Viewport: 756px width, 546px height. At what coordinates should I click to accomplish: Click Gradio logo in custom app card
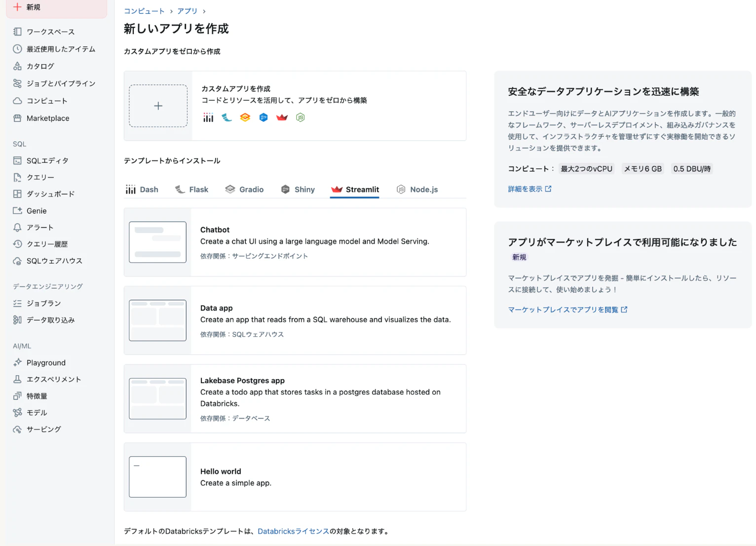click(x=245, y=117)
